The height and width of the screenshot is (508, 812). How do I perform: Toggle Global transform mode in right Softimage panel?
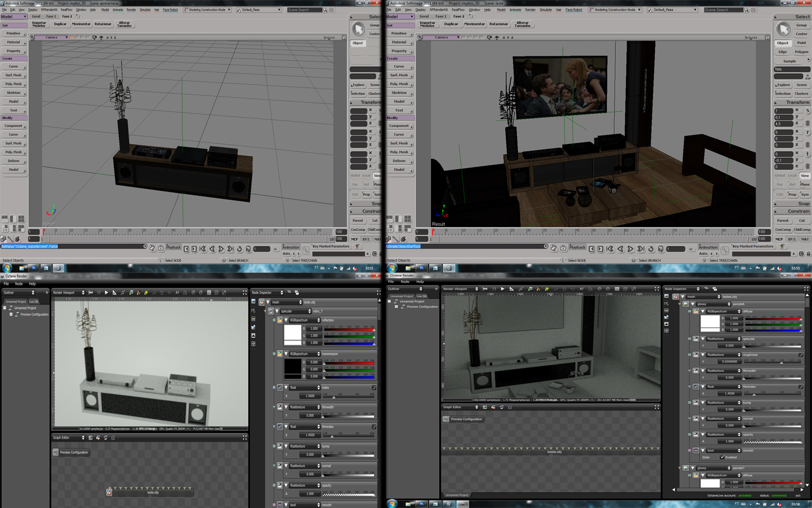(x=780, y=176)
